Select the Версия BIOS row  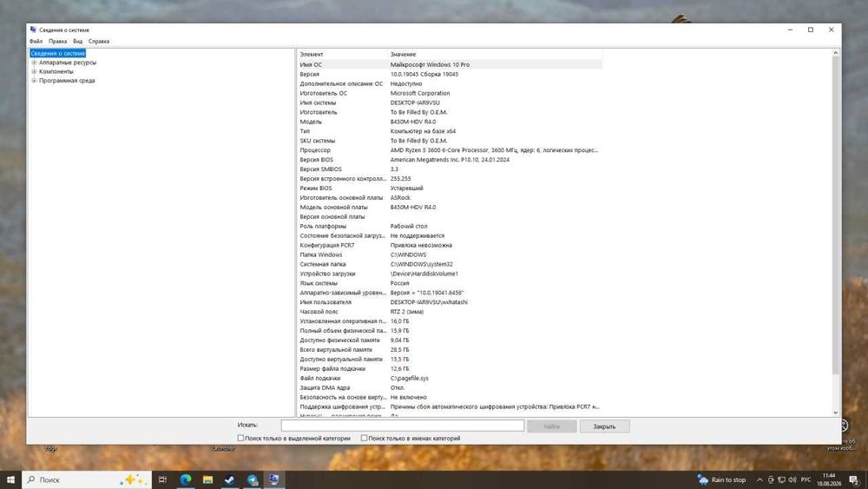click(x=450, y=160)
